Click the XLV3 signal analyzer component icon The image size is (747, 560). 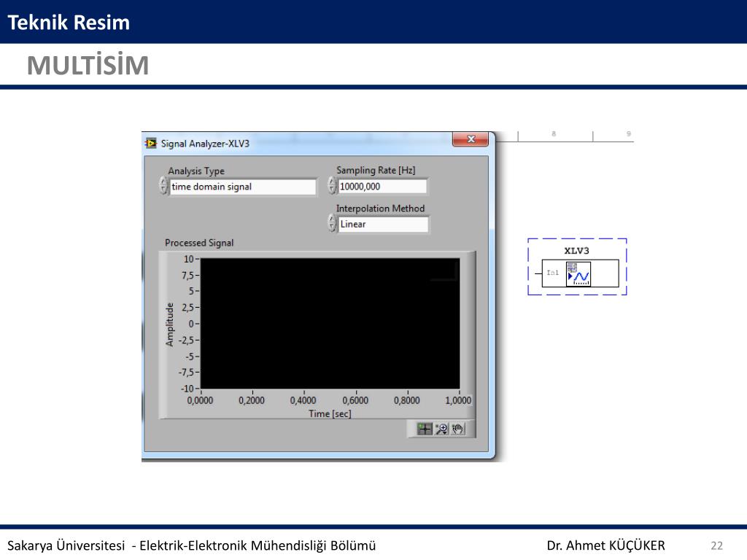click(x=578, y=274)
